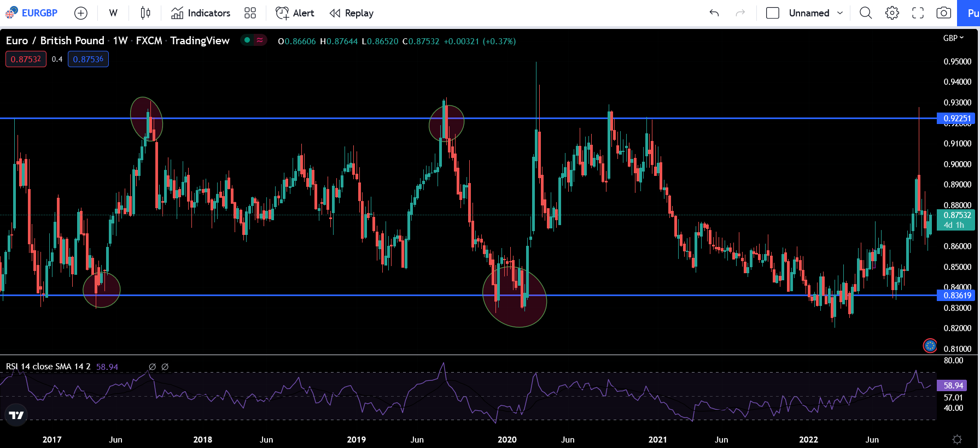Image resolution: width=980 pixels, height=448 pixels.
Task: Open the Indicators menu
Action: [201, 13]
